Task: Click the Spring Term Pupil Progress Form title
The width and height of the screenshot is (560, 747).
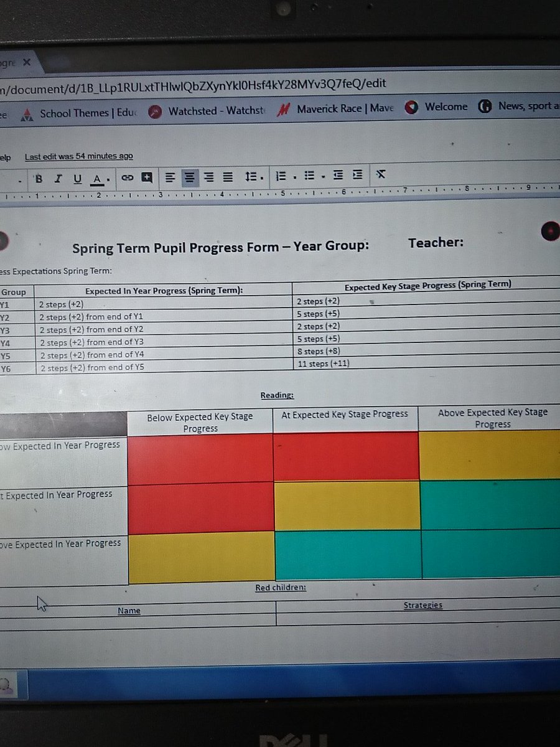Action: pos(221,247)
